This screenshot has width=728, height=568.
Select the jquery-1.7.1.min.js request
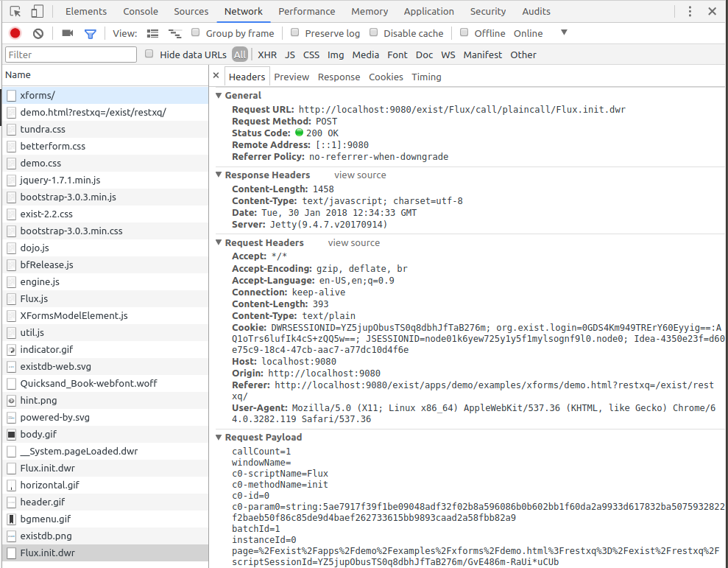tap(105, 180)
